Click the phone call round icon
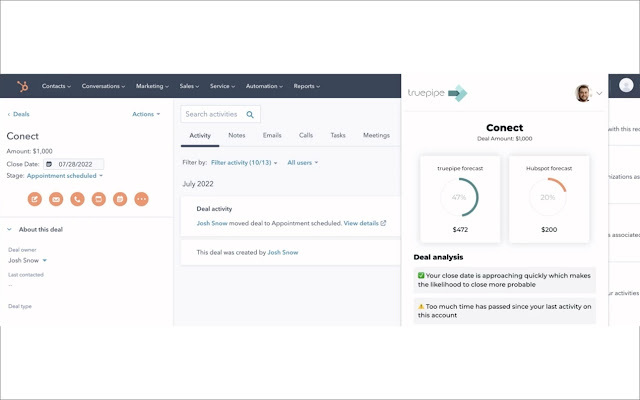Screen dimensions: 640x400 pyautogui.click(x=77, y=199)
